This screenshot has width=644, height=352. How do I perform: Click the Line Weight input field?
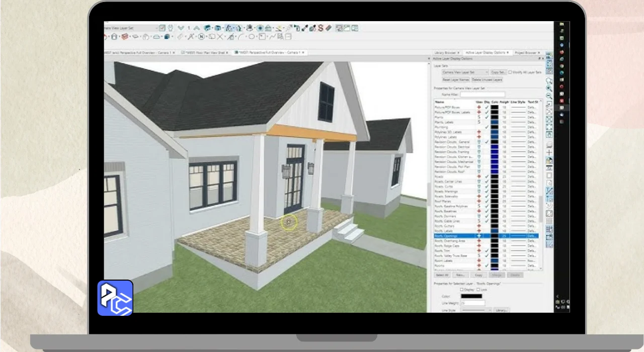472,303
